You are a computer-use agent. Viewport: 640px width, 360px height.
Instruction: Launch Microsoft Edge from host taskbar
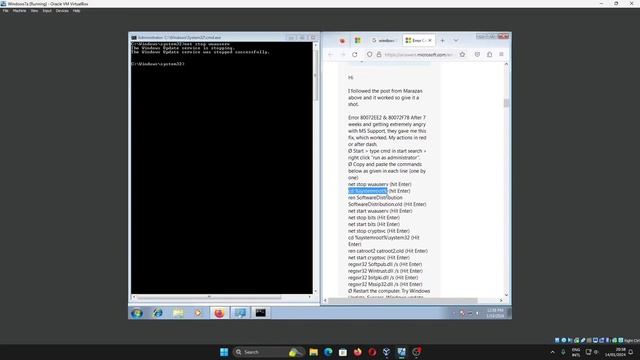328,352
